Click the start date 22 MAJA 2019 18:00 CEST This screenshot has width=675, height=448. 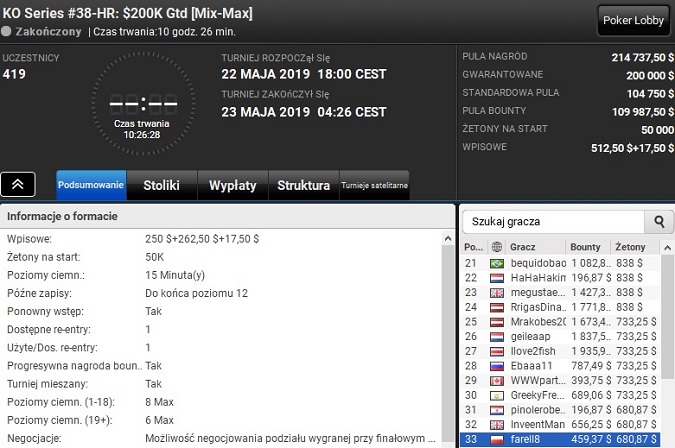[x=303, y=74]
